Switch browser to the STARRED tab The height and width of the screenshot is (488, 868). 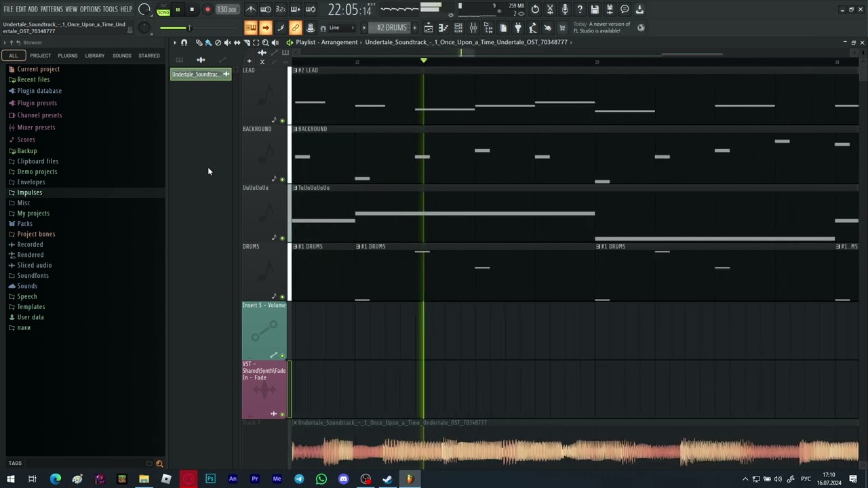[149, 56]
